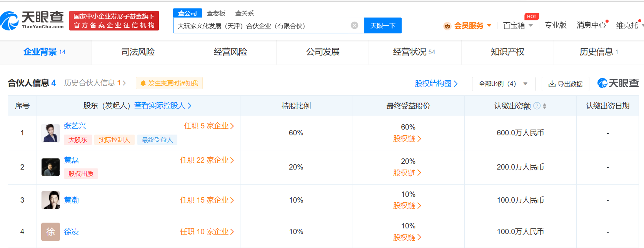Screen dimensions: 644x248
Task: Select the 查关系 search mode tab
Action: click(x=244, y=13)
